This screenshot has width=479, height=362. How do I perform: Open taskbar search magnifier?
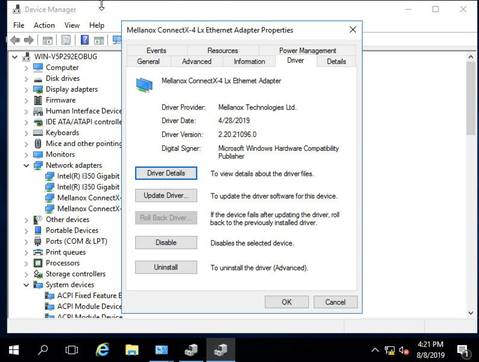(x=43, y=350)
